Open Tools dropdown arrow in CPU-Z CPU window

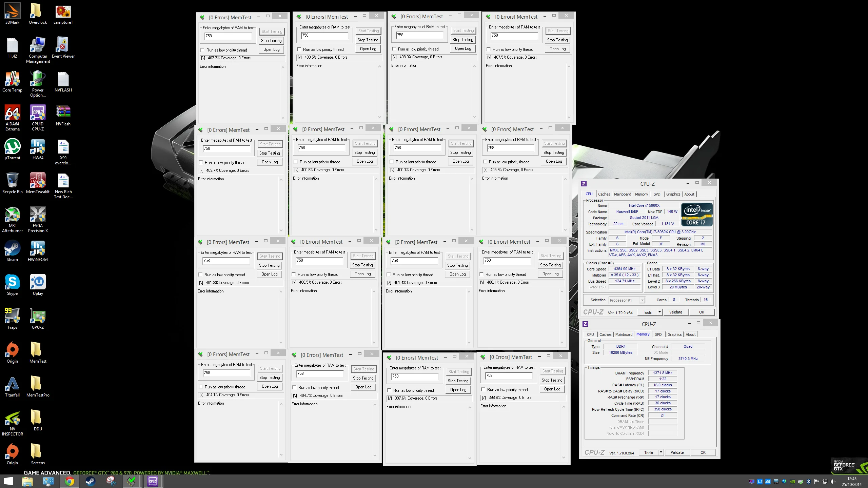[x=659, y=312]
